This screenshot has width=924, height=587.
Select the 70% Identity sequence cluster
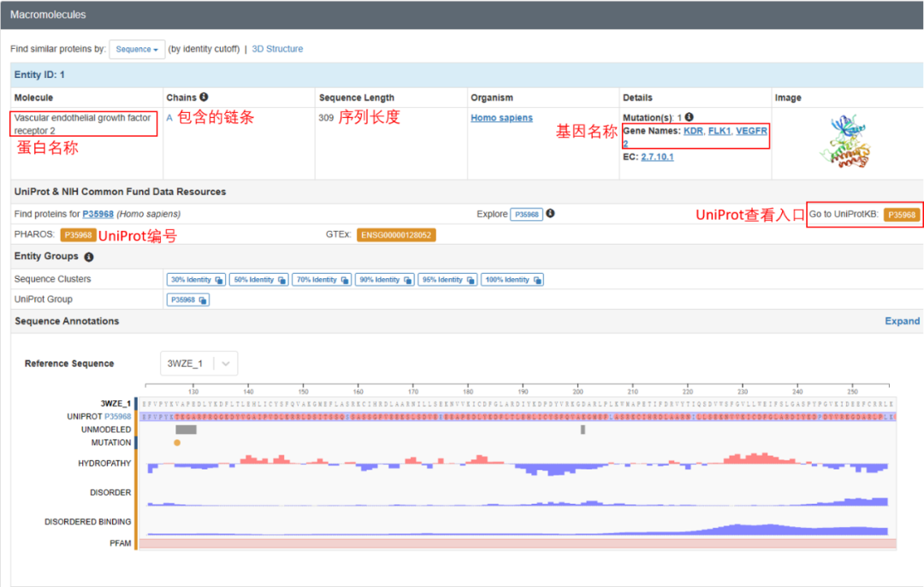(322, 280)
